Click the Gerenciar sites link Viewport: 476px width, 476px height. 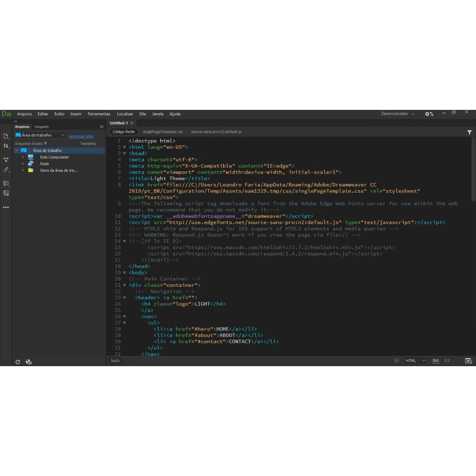(x=81, y=136)
